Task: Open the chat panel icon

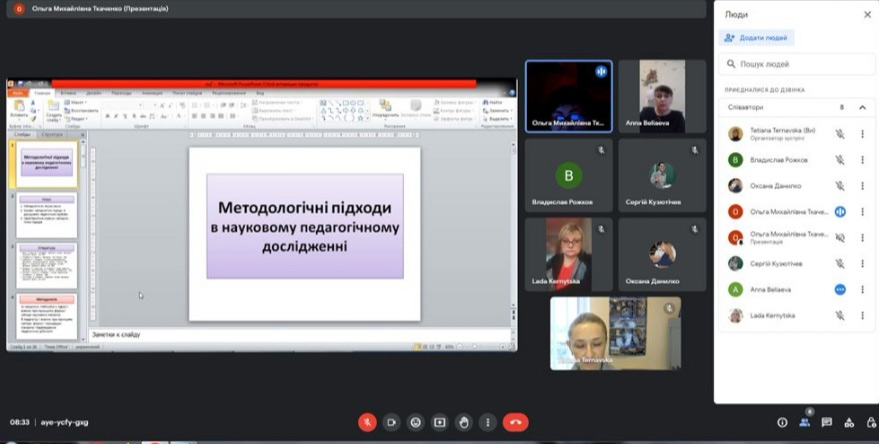Action: point(827,422)
